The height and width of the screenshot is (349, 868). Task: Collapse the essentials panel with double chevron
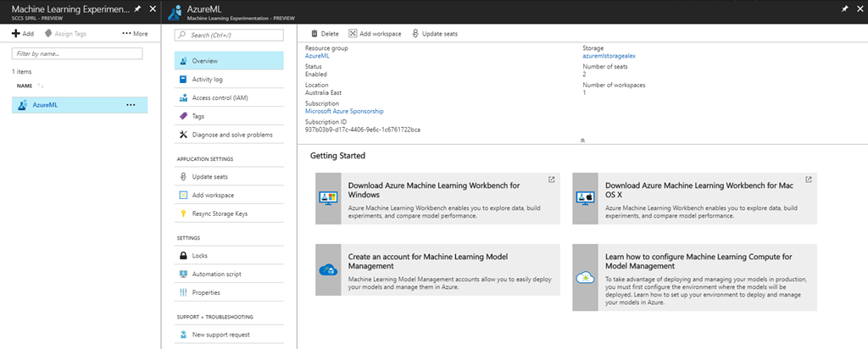(x=582, y=141)
